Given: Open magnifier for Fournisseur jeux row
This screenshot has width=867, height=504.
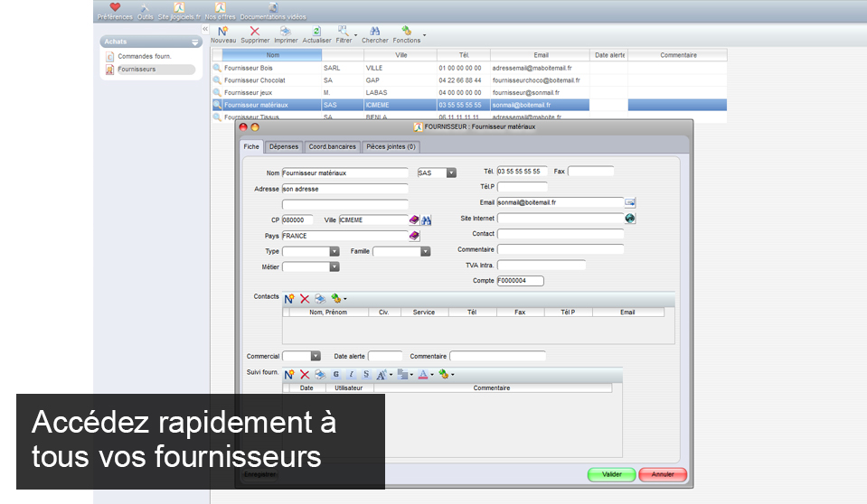Looking at the screenshot, I should (217, 92).
